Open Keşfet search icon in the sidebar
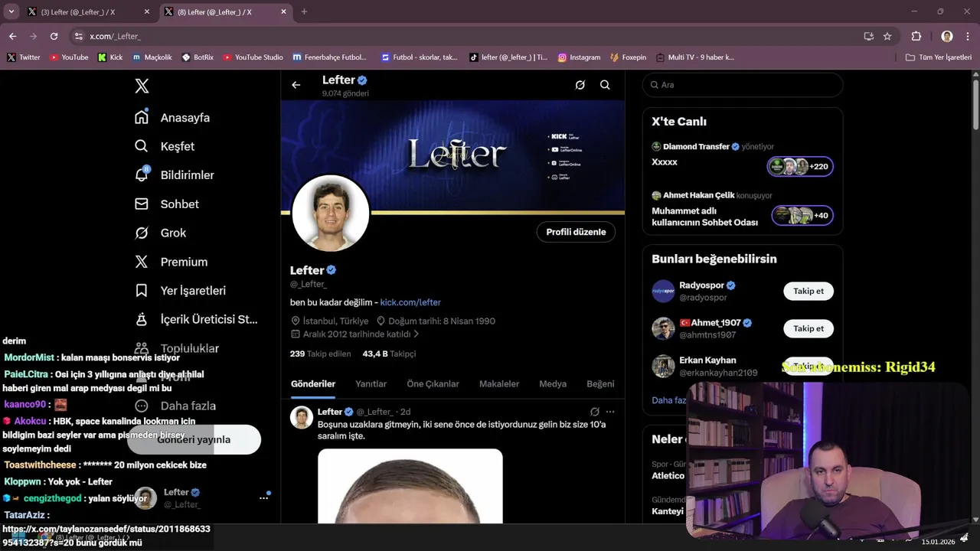 pyautogui.click(x=142, y=146)
